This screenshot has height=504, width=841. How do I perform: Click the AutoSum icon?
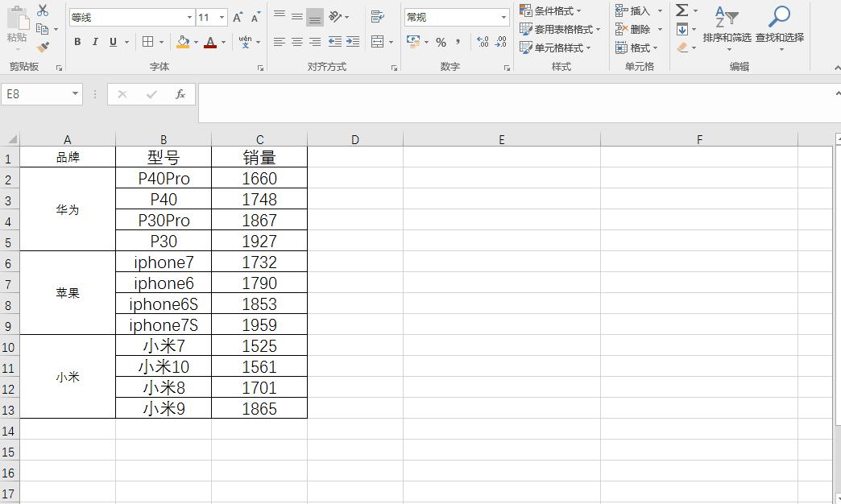(x=681, y=10)
